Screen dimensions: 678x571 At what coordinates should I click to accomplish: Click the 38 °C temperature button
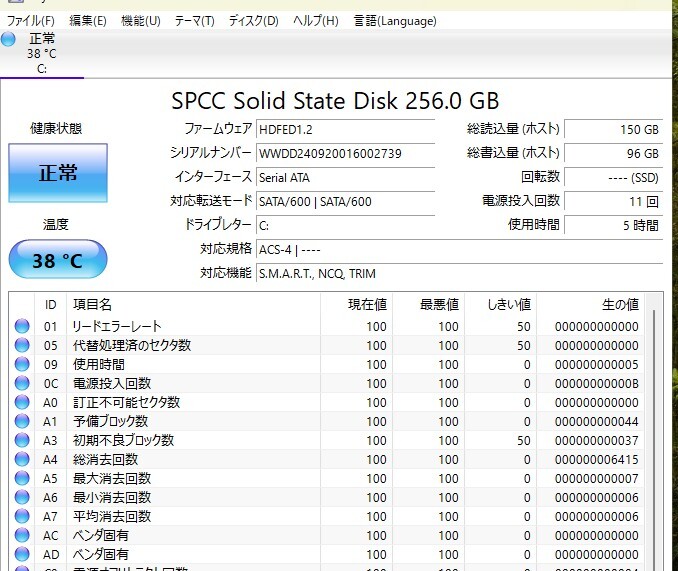point(58,259)
